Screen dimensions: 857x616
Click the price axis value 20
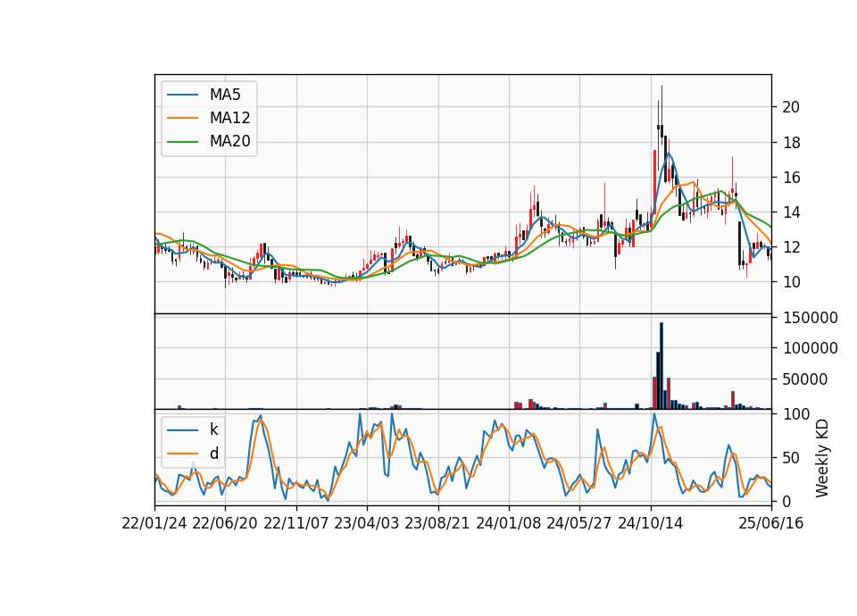[x=791, y=107]
